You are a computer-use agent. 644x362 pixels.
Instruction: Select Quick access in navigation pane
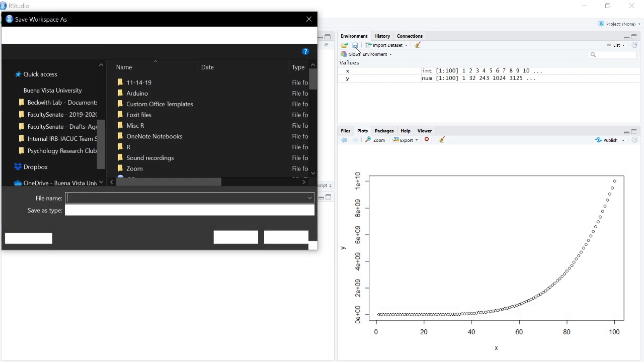[40, 74]
